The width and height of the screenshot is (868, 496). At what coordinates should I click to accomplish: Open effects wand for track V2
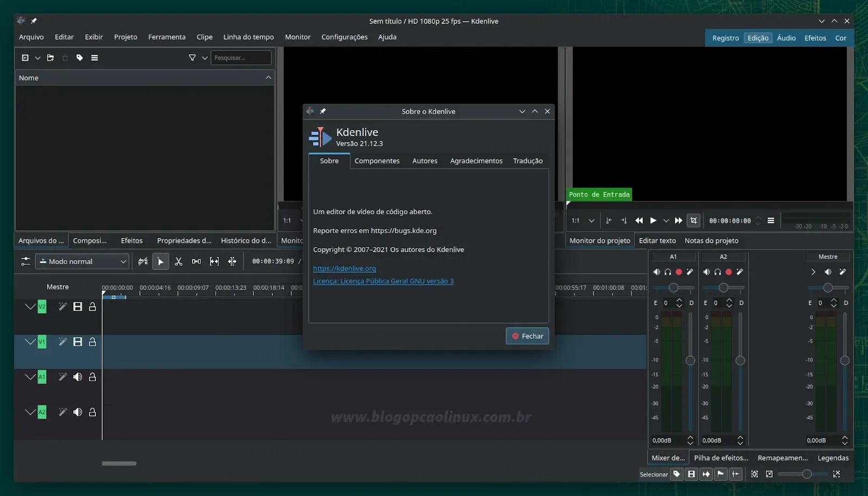pos(63,306)
